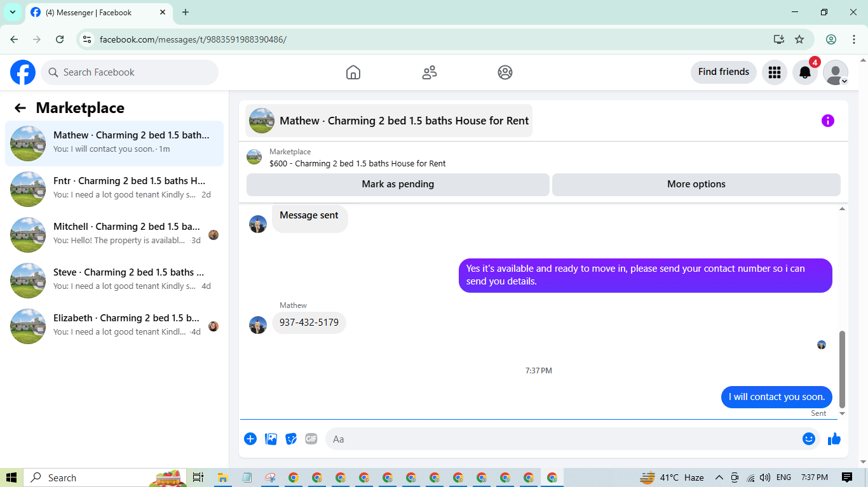This screenshot has width=868, height=487.
Task: Open the $600 Charming house listing link
Action: tap(357, 163)
